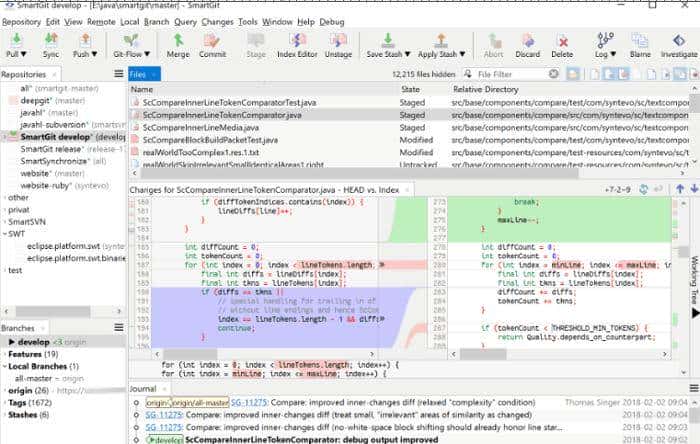Open the Index Editor
The image size is (700, 444).
(x=297, y=45)
